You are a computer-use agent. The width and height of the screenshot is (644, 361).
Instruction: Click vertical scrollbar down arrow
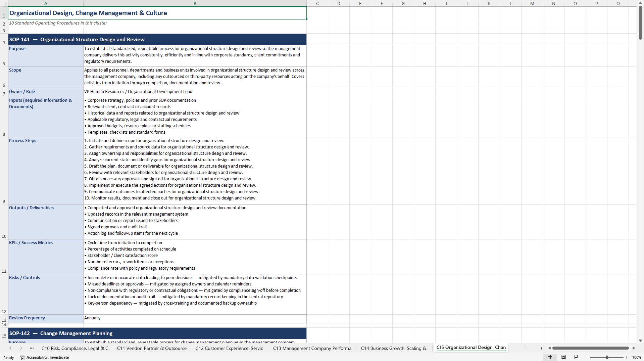640,341
